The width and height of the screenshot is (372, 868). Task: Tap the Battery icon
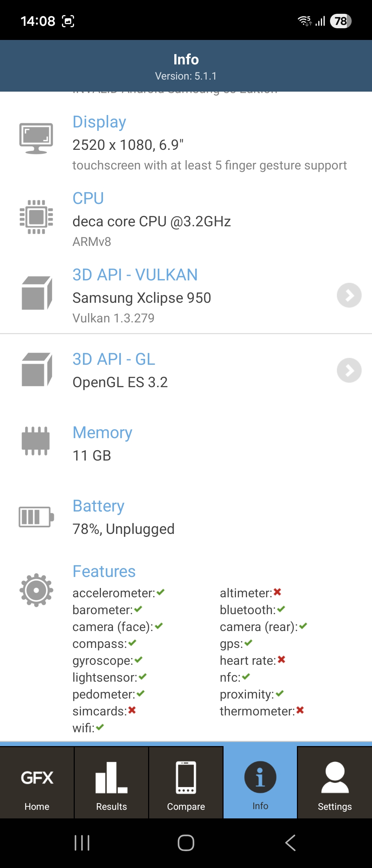36,517
